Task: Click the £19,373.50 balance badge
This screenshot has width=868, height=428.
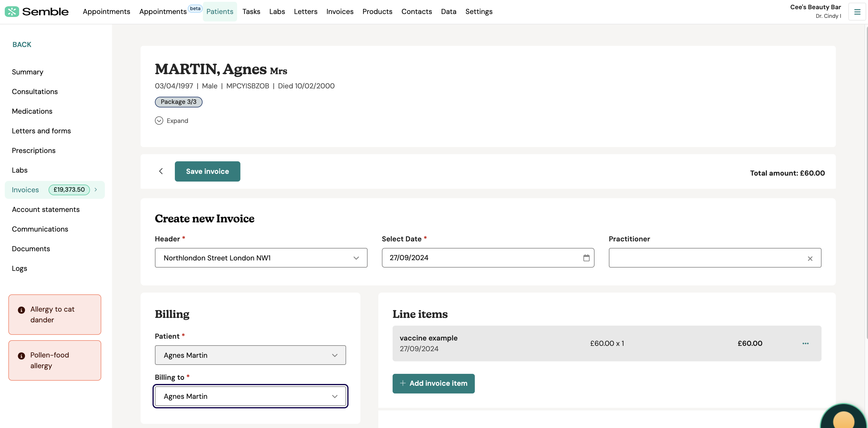Action: 69,190
